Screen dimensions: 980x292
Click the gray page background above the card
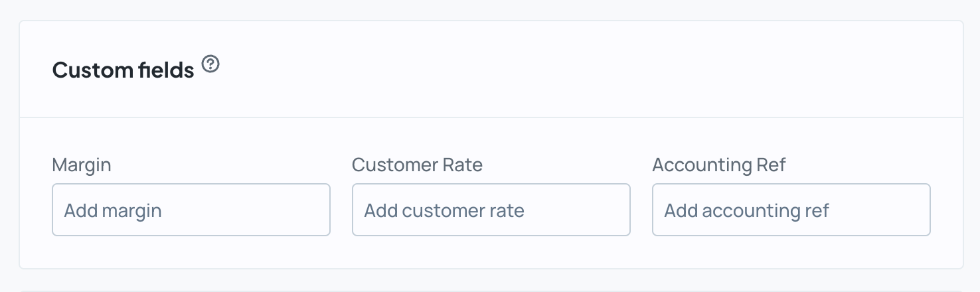coord(490,9)
